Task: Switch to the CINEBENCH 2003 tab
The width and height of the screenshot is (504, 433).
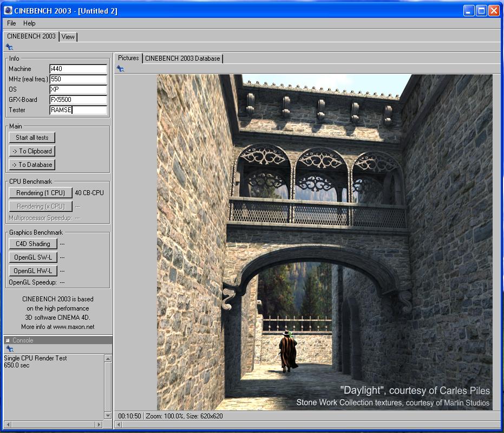Action: tap(31, 36)
